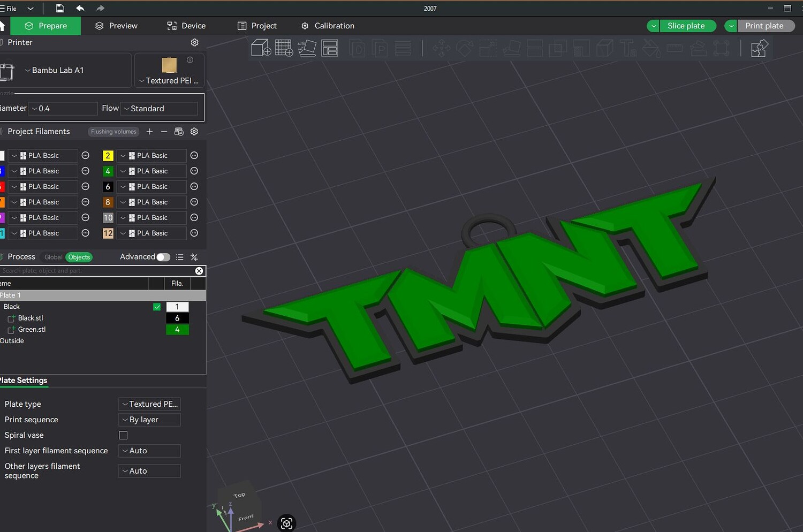Open the Assembly view puzzle icon
This screenshot has height=532, width=803.
760,49
